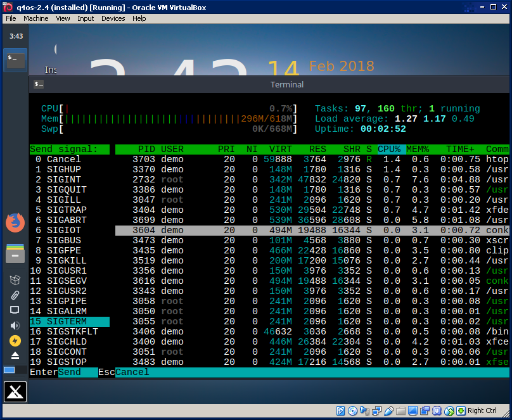
Task: Sort by the CPU% column header
Action: coord(391,149)
